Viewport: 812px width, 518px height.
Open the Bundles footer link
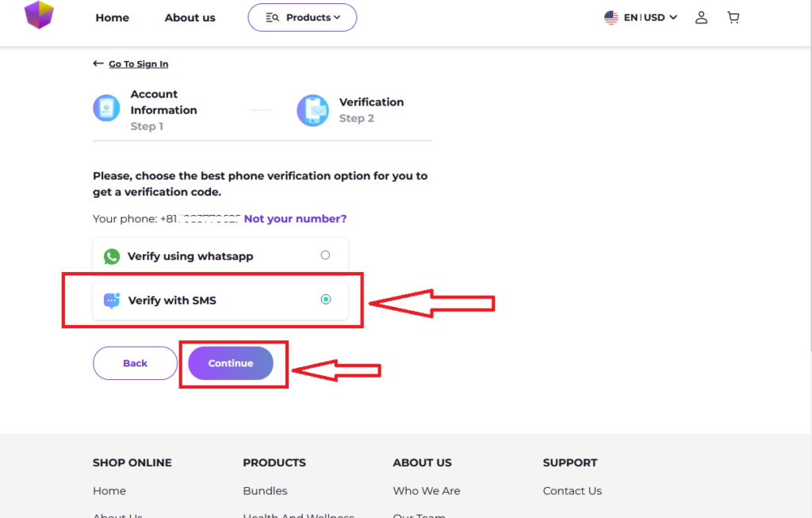coord(265,491)
